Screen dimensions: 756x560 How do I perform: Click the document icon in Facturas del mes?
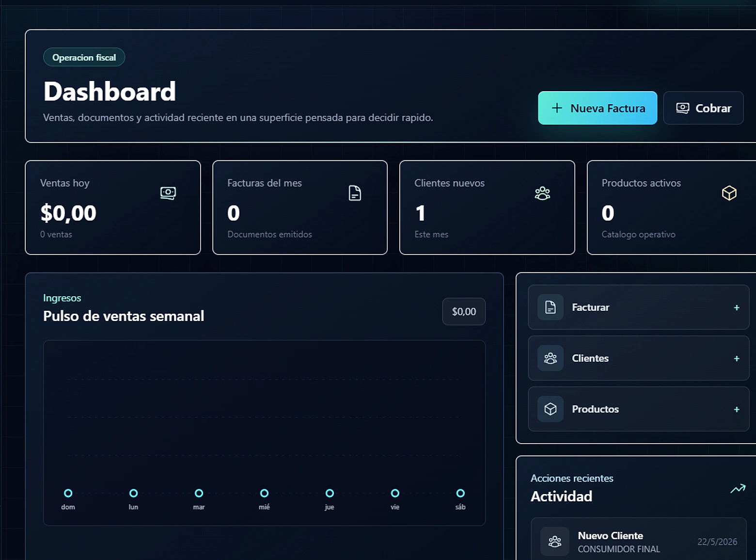click(x=355, y=193)
